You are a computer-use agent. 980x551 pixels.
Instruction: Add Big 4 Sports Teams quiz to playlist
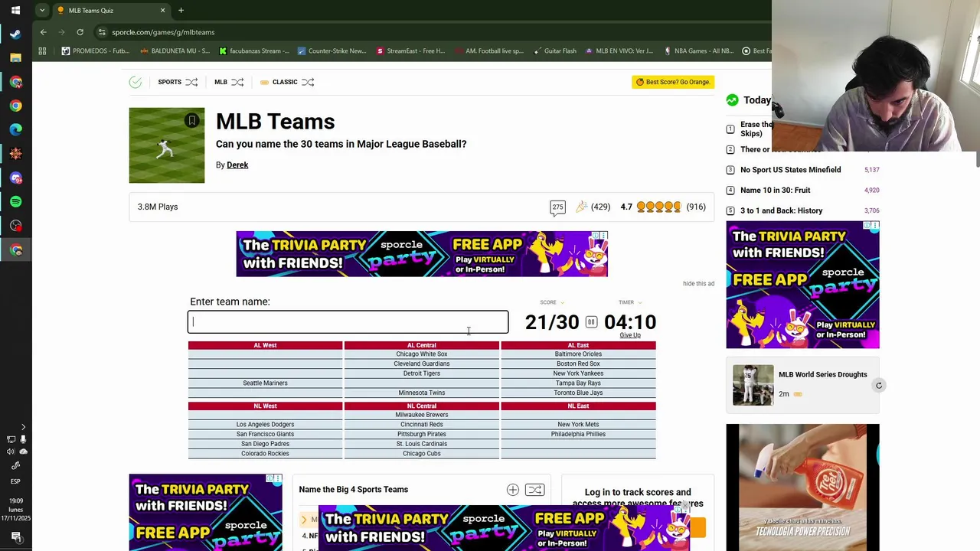coord(513,490)
